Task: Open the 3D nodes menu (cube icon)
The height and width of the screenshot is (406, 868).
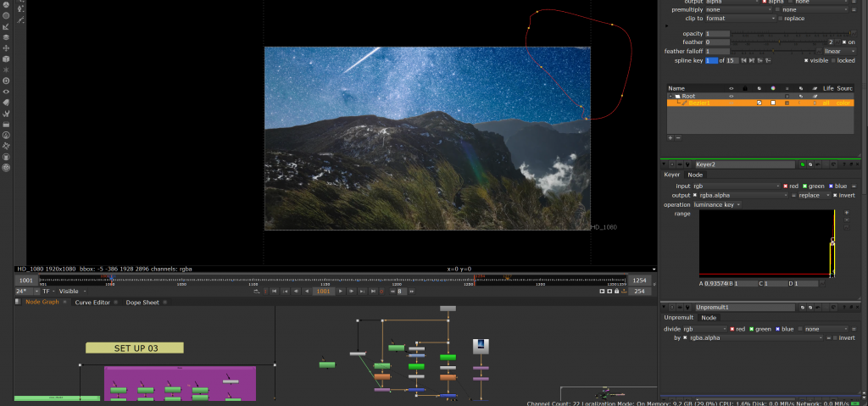Action: pyautogui.click(x=6, y=58)
